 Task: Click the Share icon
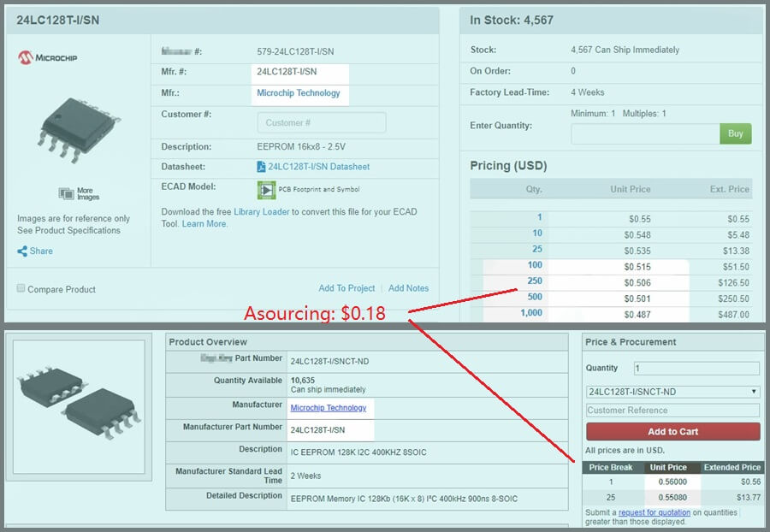click(x=22, y=251)
